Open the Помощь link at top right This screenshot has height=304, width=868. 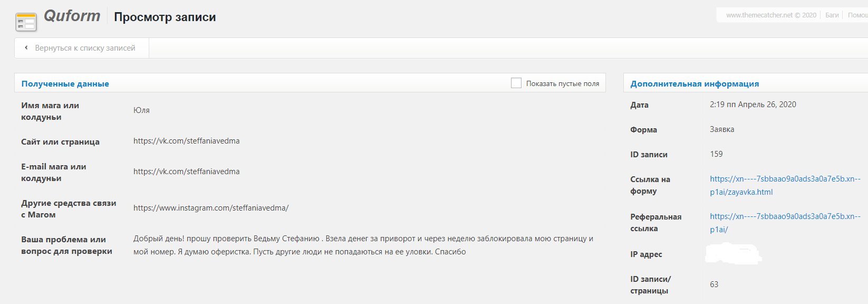[x=858, y=15]
